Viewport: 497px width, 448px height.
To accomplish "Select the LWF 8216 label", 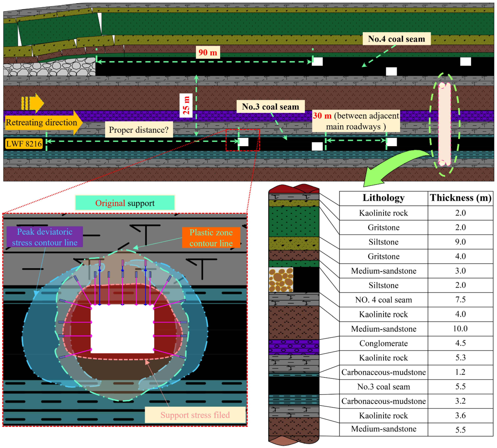I will [x=24, y=144].
